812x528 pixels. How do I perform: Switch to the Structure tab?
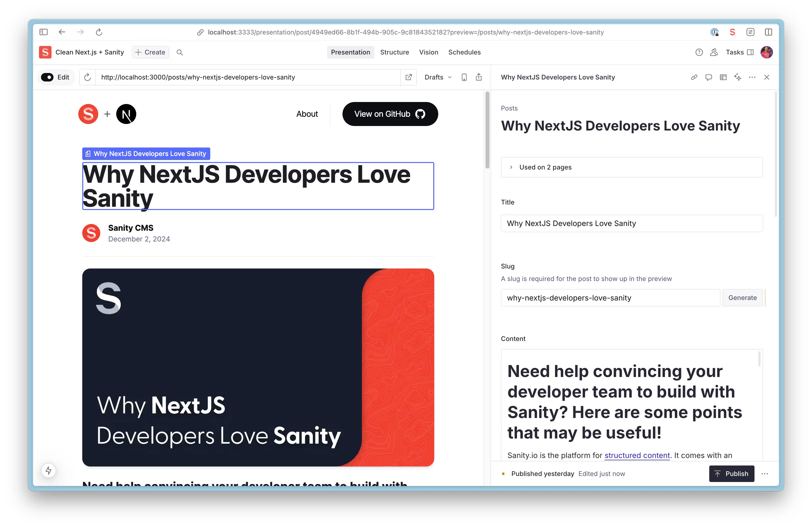pos(394,52)
